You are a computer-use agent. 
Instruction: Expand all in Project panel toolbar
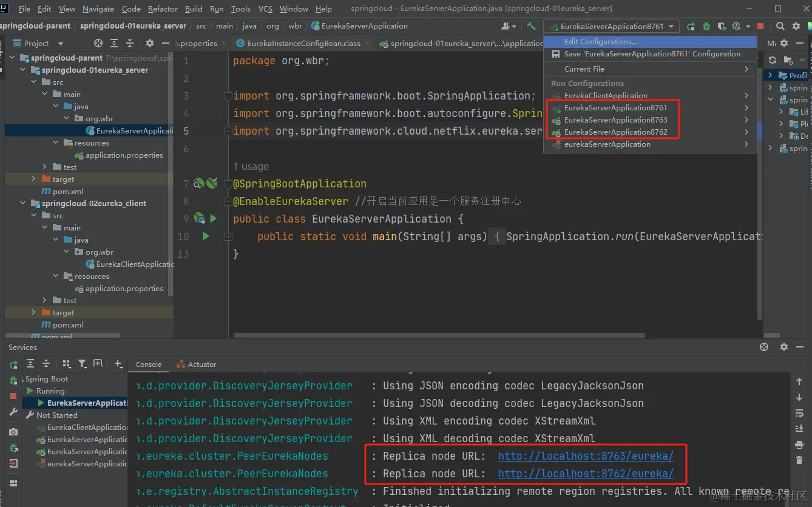114,43
